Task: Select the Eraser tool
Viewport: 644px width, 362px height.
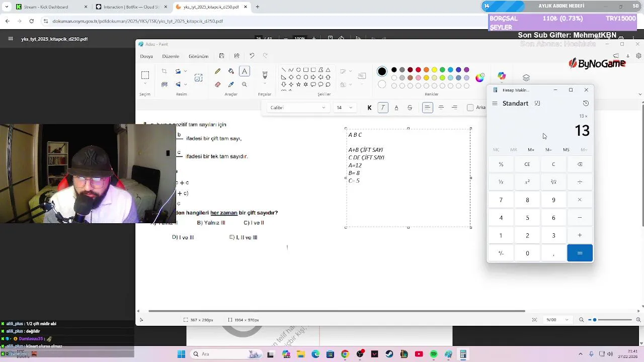Action: click(x=217, y=84)
